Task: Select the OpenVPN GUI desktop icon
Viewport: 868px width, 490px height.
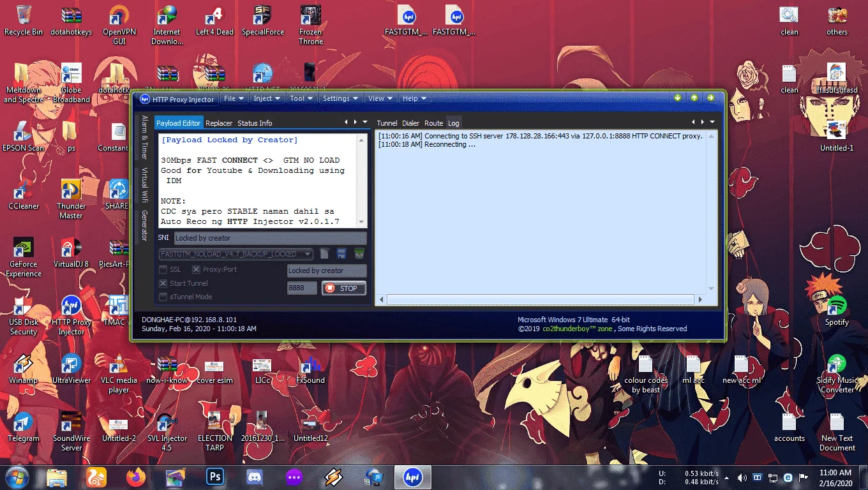Action: pos(119,26)
